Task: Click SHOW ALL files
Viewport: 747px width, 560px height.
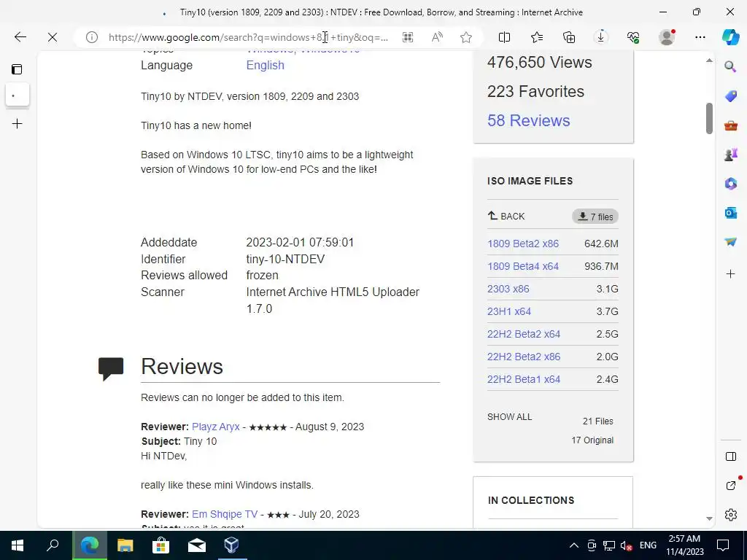Action: (509, 416)
